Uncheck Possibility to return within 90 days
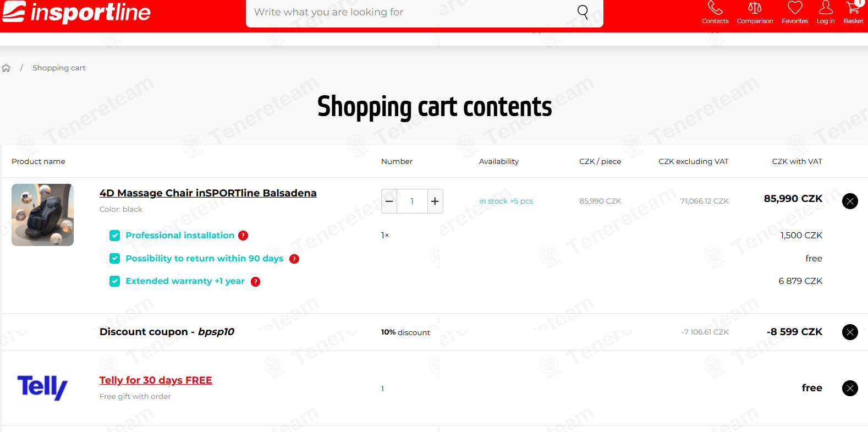The width and height of the screenshot is (868, 432). click(114, 259)
